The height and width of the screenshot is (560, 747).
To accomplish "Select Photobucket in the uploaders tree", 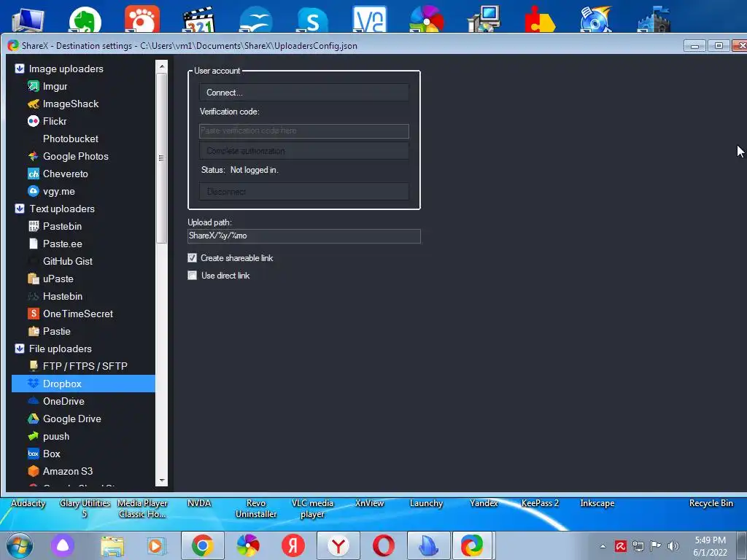I will point(71,139).
